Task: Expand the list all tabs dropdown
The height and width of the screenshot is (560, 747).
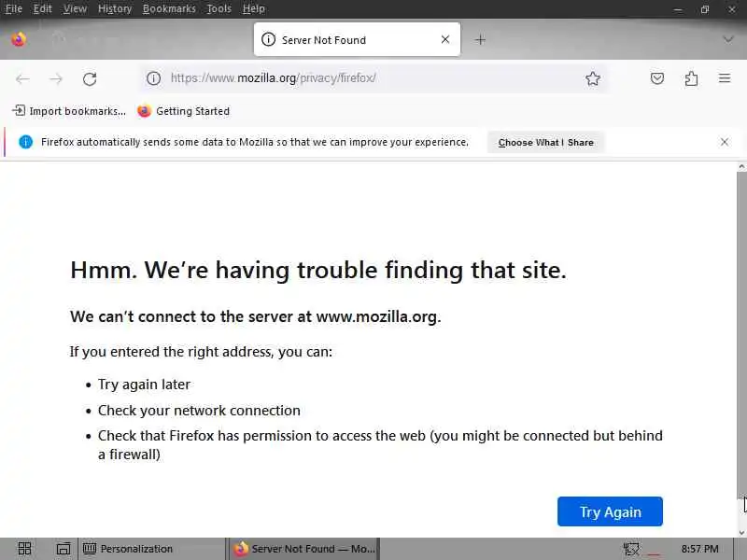Action: [x=728, y=40]
